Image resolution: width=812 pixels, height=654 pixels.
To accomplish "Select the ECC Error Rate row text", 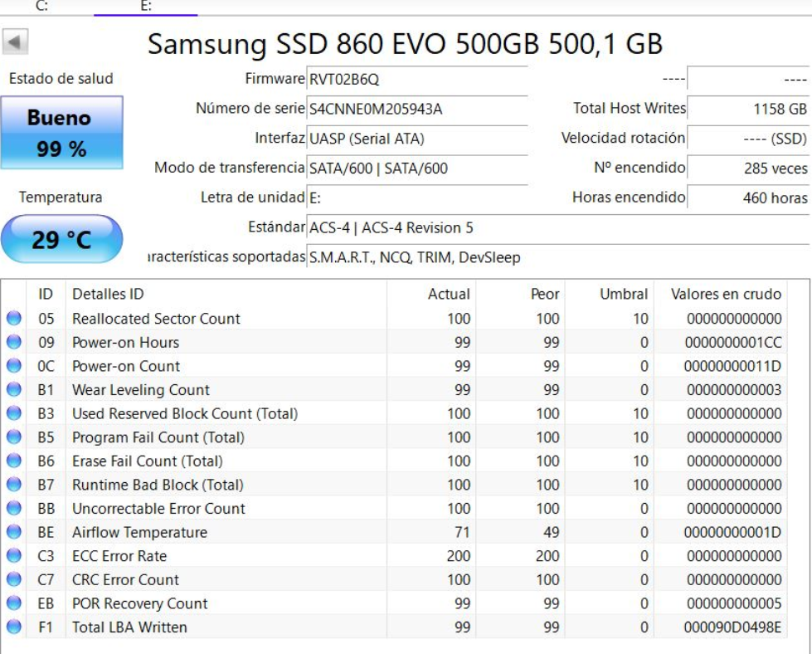I will tap(119, 556).
